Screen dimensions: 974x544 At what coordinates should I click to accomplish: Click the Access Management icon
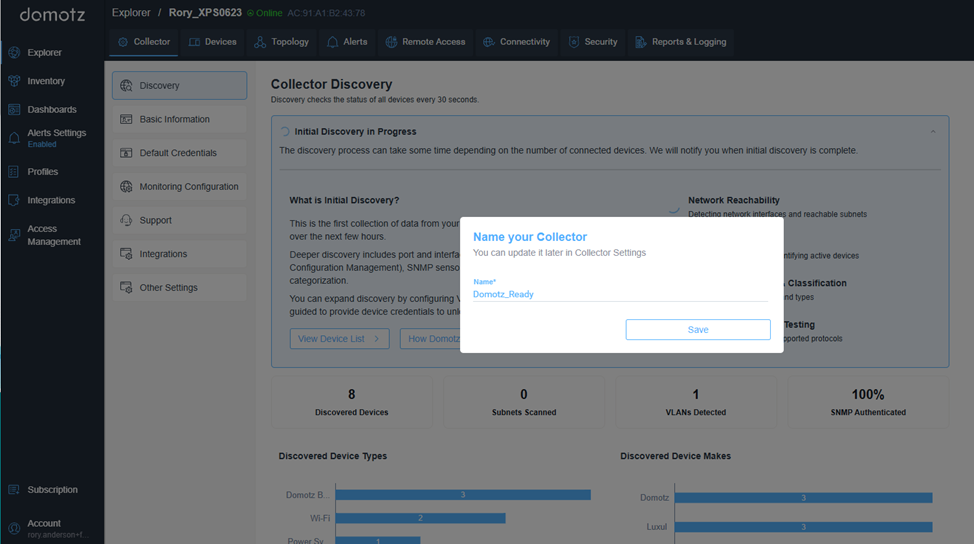pos(14,235)
